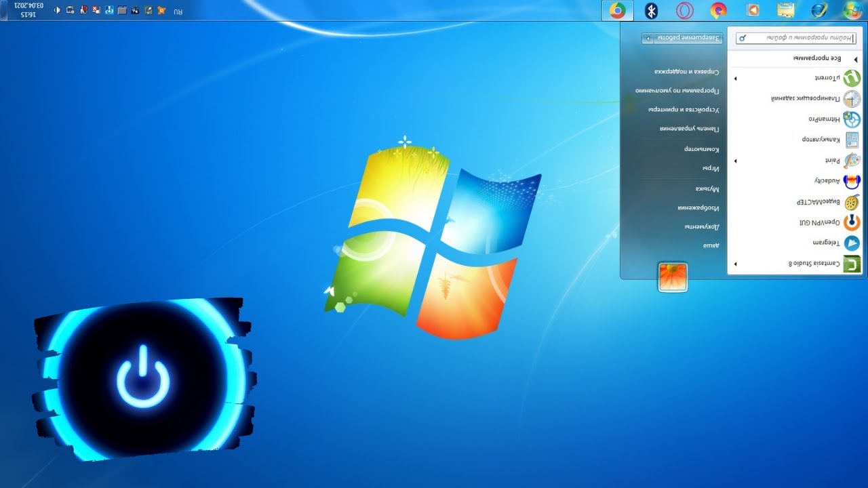The image size is (868, 488).
Task: Click the folder-shaped tray icon
Action: coord(122,10)
